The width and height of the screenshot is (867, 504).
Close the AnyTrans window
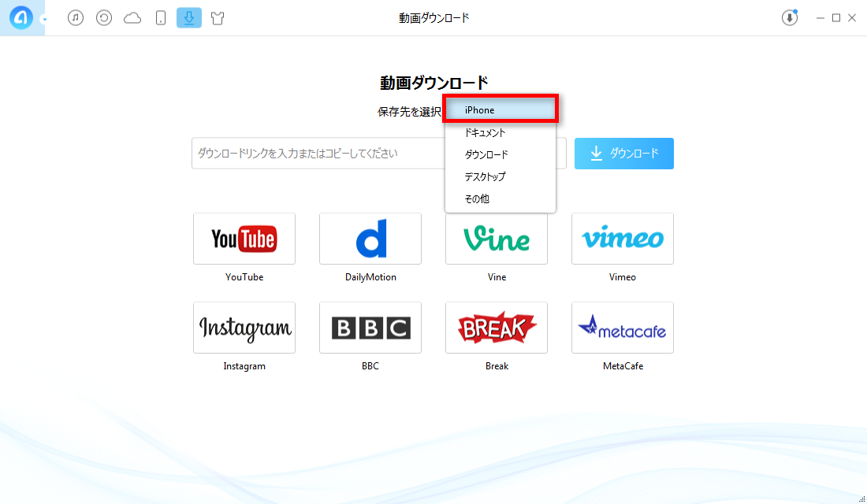pyautogui.click(x=852, y=17)
